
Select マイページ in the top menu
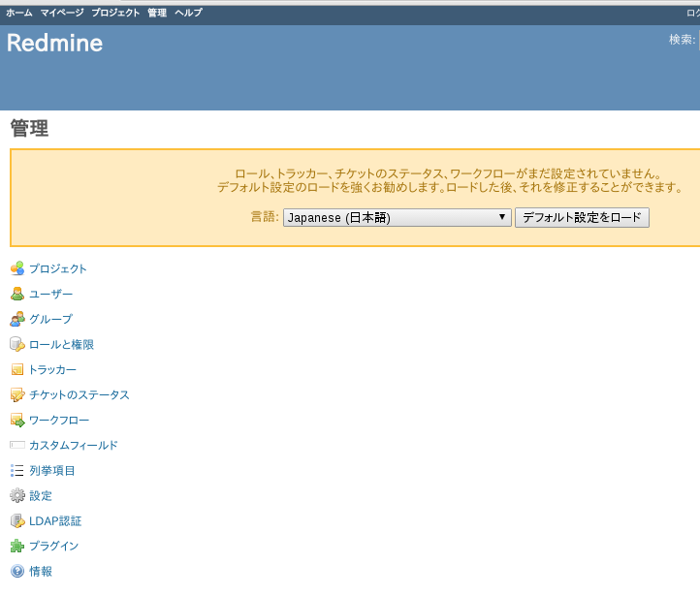[x=62, y=13]
